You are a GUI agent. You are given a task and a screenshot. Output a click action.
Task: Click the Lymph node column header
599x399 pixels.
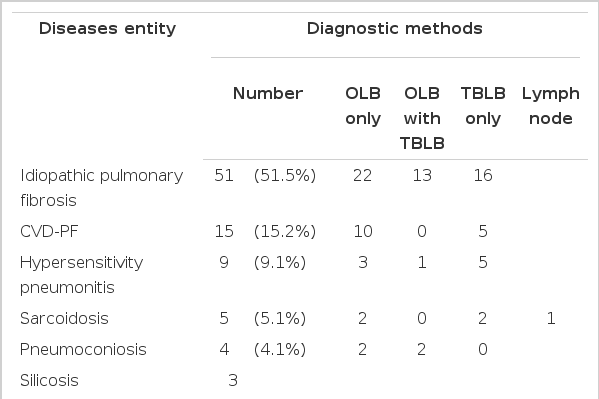click(x=550, y=106)
